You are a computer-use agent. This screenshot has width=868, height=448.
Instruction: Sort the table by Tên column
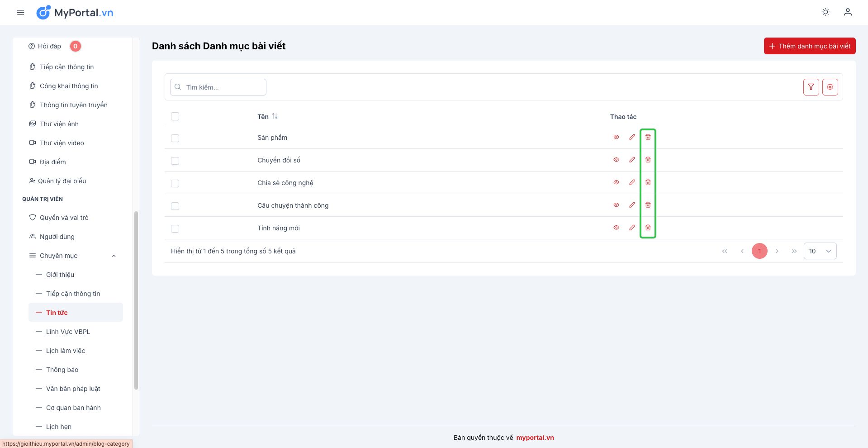(274, 116)
